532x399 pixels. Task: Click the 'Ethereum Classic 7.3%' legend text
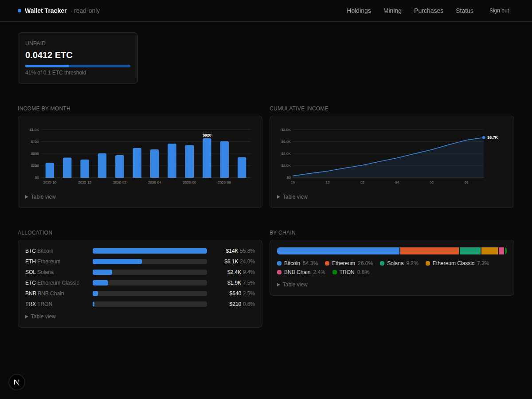[461, 263]
